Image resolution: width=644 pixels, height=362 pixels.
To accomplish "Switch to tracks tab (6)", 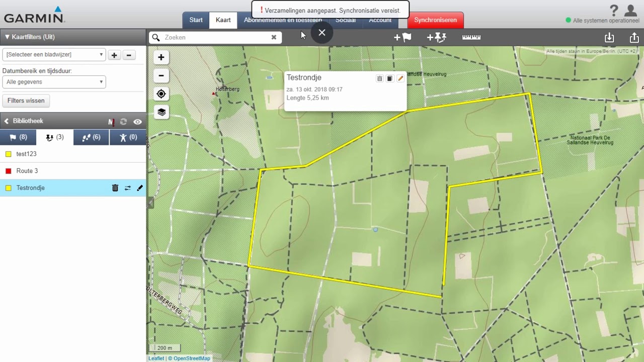I will [x=91, y=137].
